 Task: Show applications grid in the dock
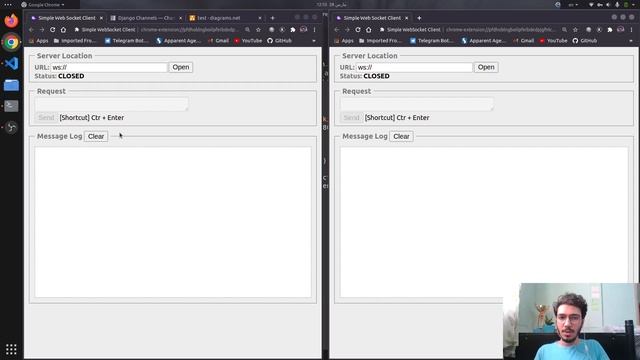(x=11, y=349)
